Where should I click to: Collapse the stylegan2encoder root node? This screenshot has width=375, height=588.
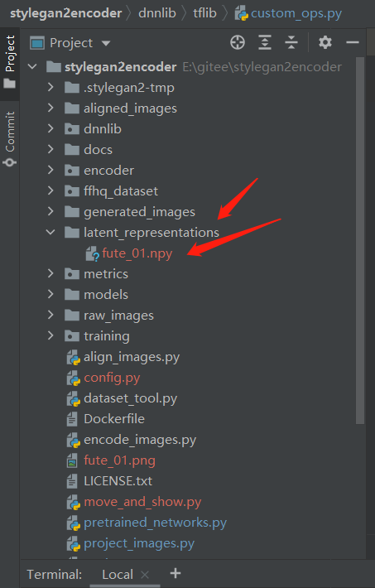tap(32, 67)
